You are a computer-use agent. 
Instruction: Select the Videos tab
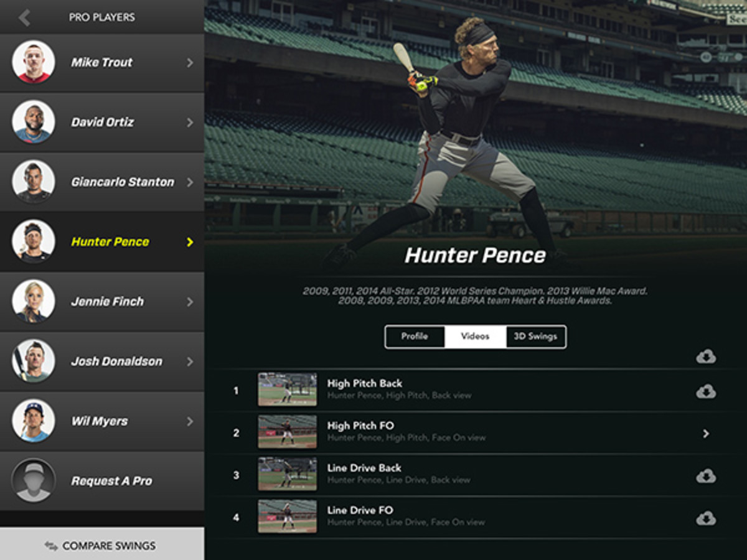click(x=475, y=337)
